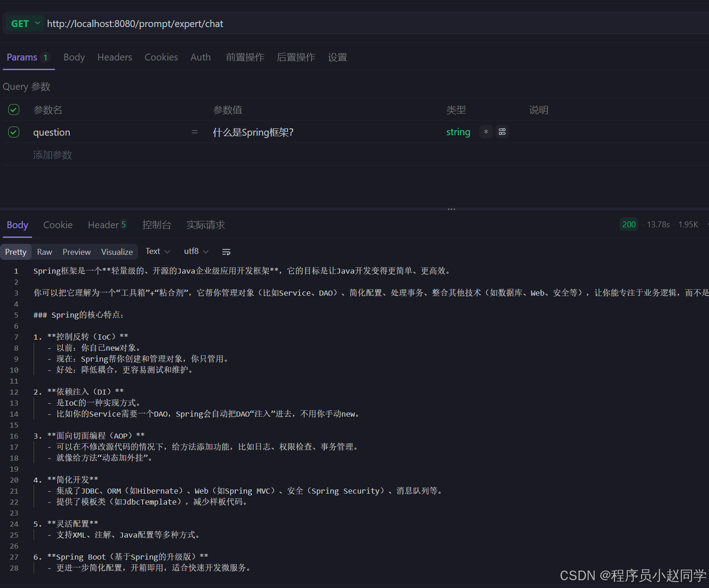Switch to the Visualize view
The width and height of the screenshot is (709, 588).
[116, 252]
